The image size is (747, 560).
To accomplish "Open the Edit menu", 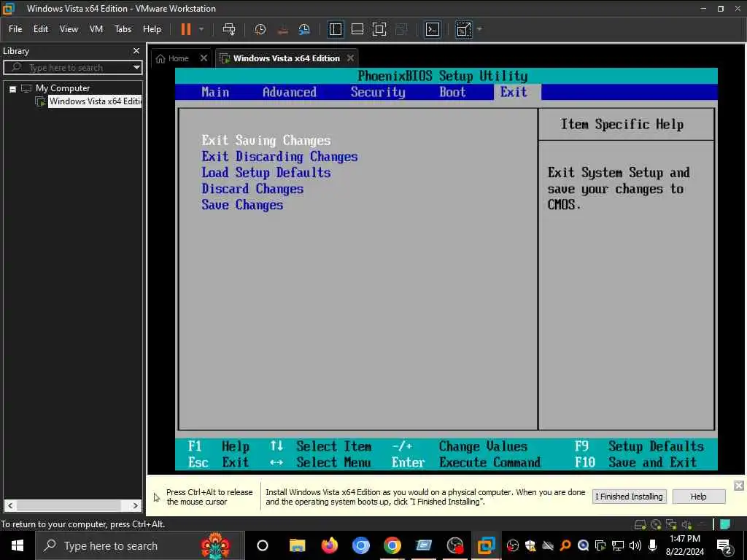I will [41, 29].
